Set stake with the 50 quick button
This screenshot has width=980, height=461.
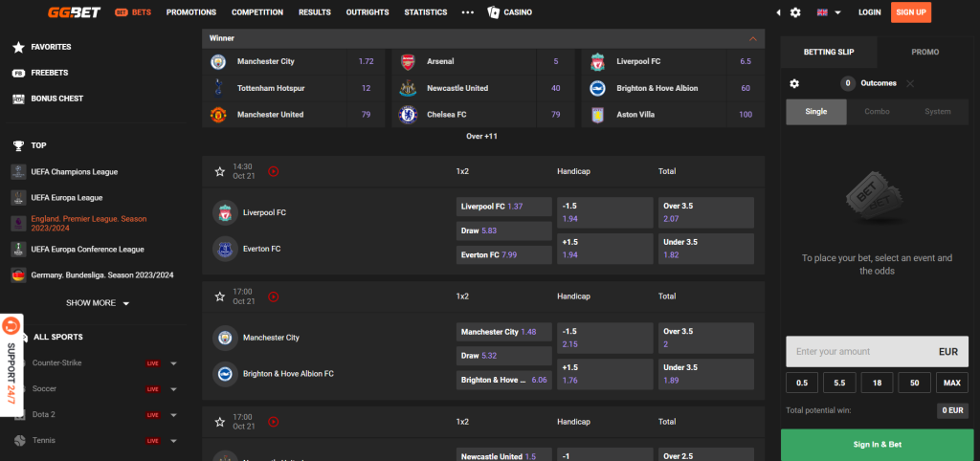tap(914, 383)
